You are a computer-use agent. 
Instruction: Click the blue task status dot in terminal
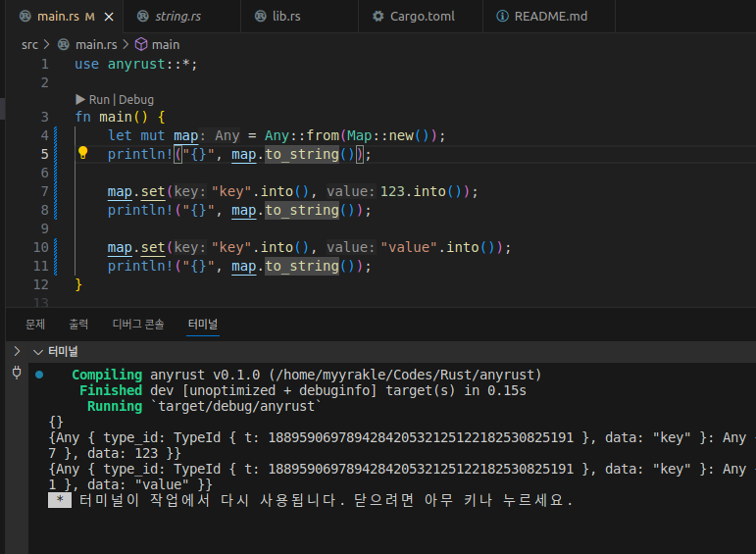pyautogui.click(x=38, y=374)
